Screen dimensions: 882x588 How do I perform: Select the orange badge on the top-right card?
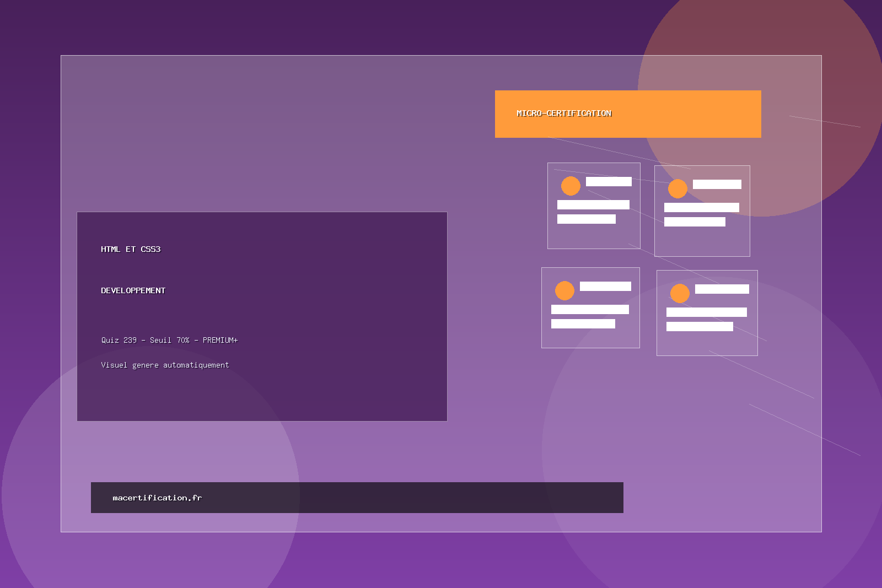677,188
